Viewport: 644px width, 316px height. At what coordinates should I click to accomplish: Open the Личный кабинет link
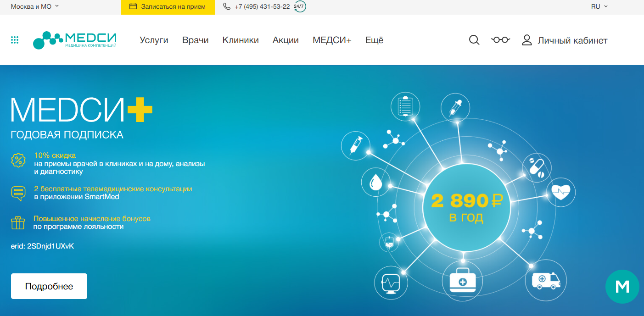(x=572, y=41)
